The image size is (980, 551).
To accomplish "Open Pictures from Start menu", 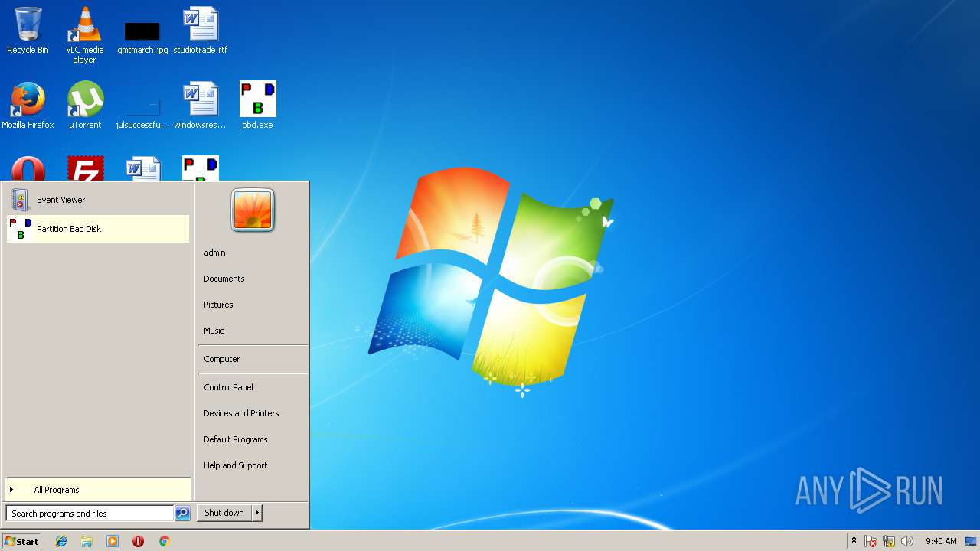I will [218, 305].
